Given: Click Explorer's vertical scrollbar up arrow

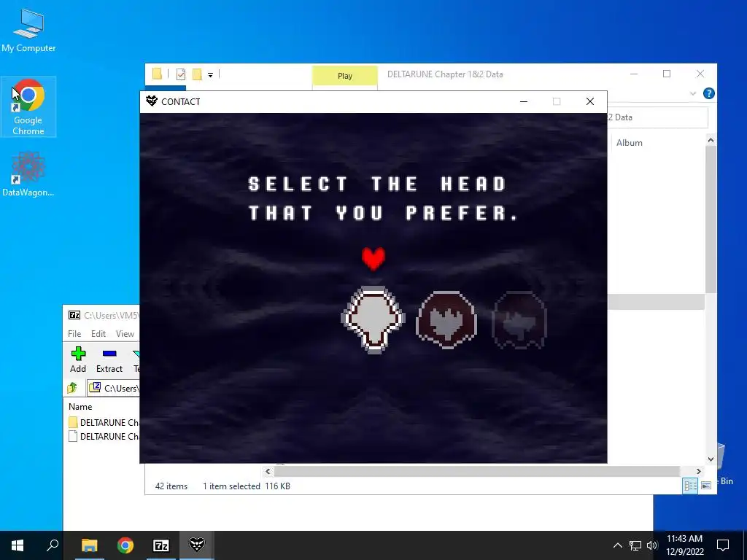Looking at the screenshot, I should tap(711, 140).
